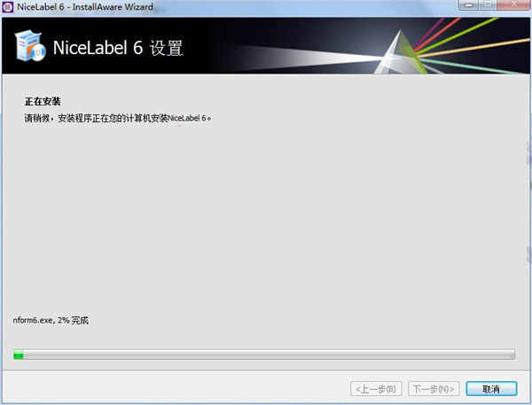Click the NiceLabel installer box icon in banner
The width and height of the screenshot is (532, 405).
pyautogui.click(x=30, y=46)
